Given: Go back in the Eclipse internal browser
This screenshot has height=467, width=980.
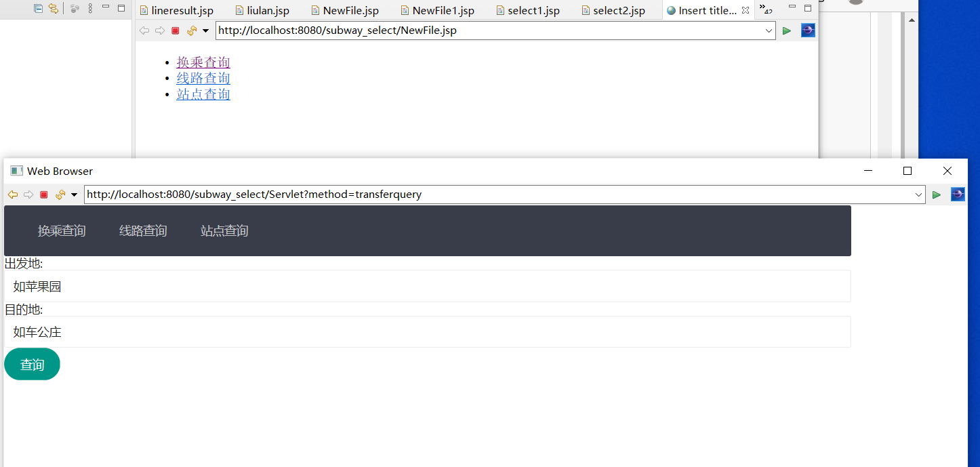Looking at the screenshot, I should tap(144, 31).
